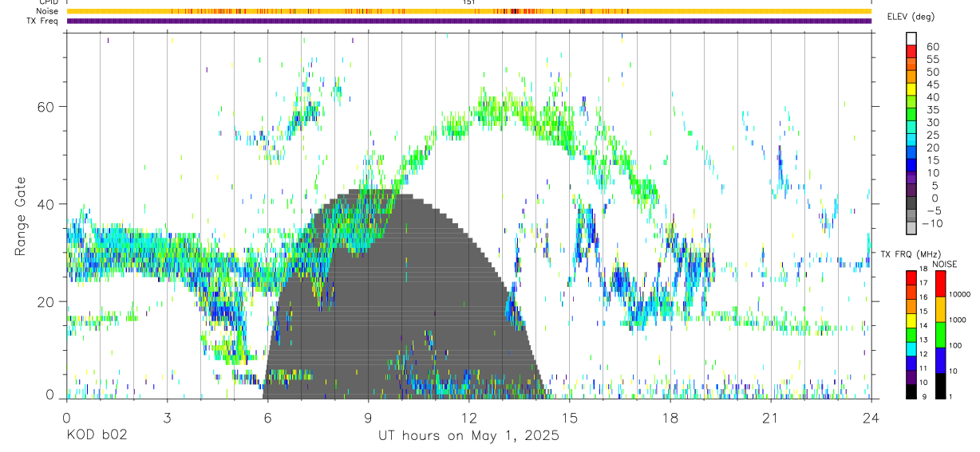Click the "3" tick on the UT hours axis

tap(167, 418)
